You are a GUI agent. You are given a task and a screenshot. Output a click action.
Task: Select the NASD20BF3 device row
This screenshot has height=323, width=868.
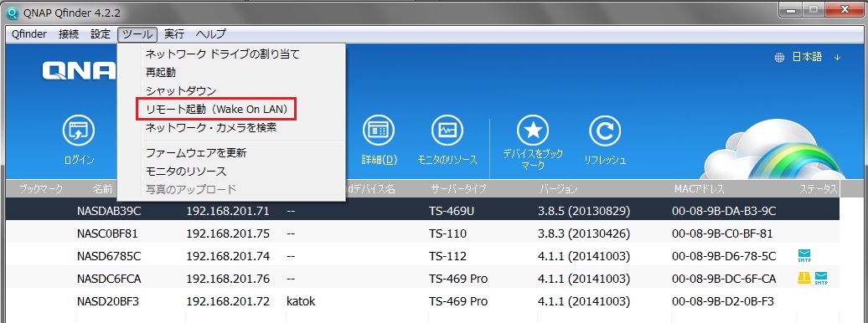[x=423, y=301]
